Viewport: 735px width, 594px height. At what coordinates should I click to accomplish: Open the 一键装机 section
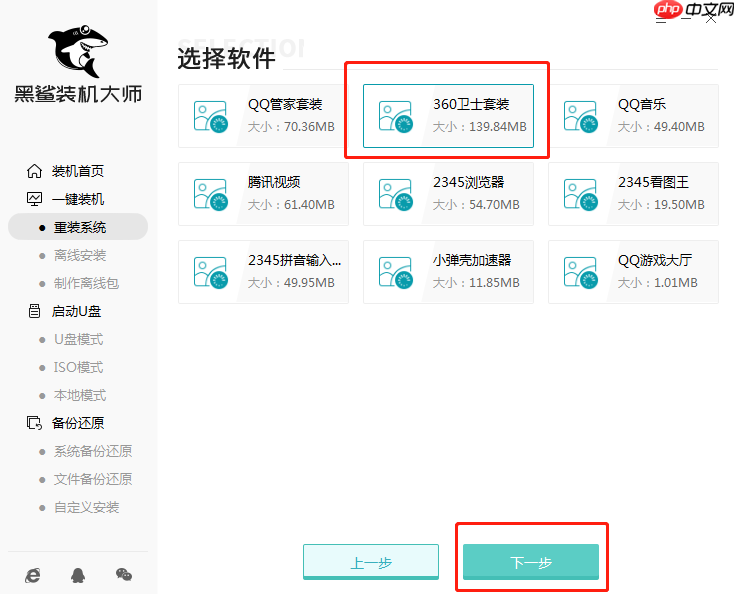point(78,199)
